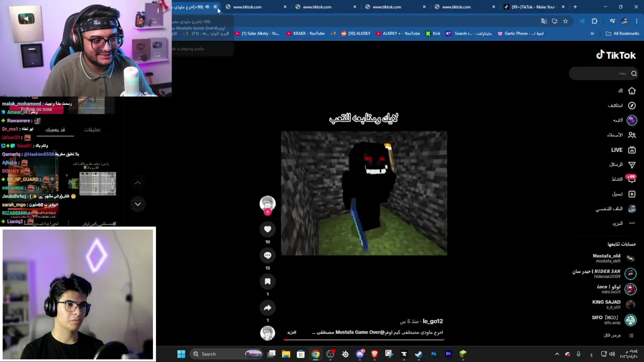Open File Explorer from the taskbar

tap(286, 354)
